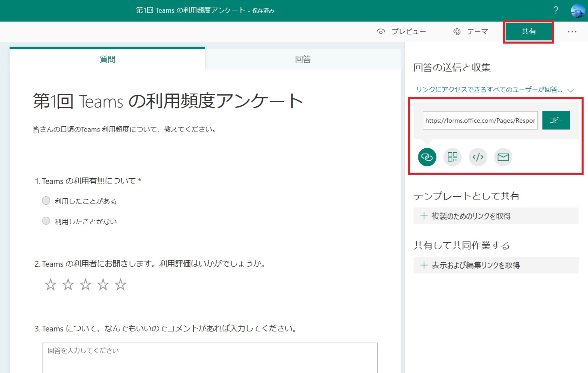Rate four stars for Teams evaluation
The height and width of the screenshot is (373, 588).
pos(103,285)
